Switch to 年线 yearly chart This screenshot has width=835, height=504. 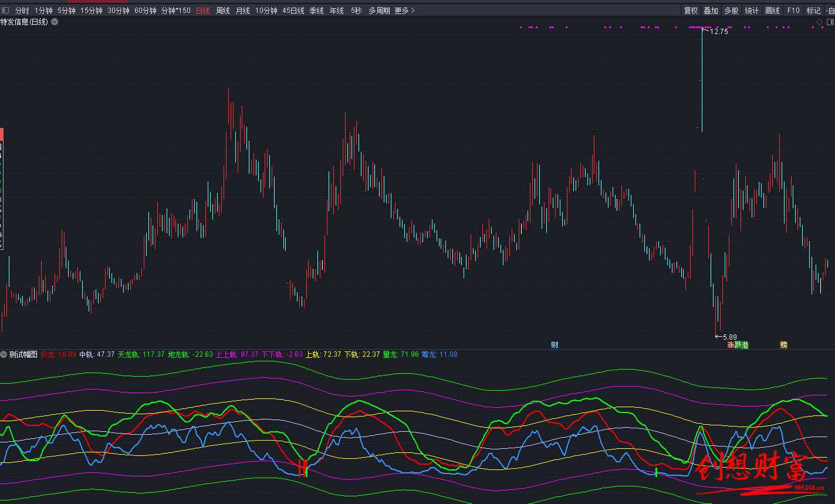(336, 11)
